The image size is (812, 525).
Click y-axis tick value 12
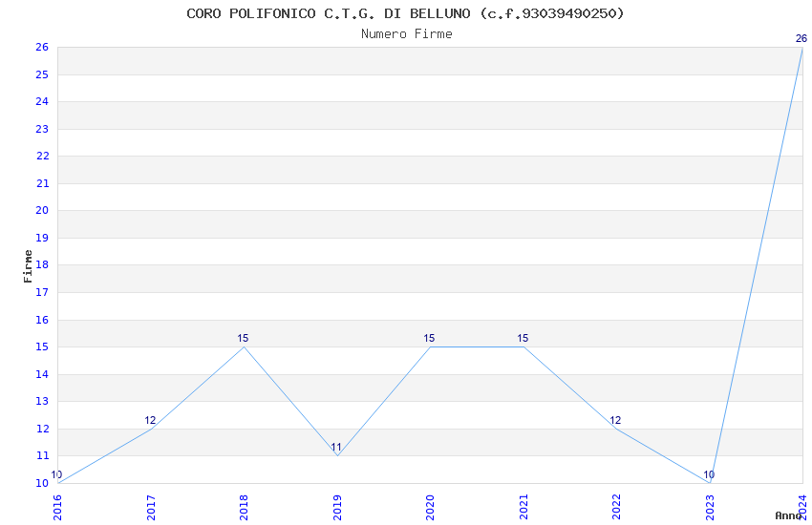(x=42, y=429)
